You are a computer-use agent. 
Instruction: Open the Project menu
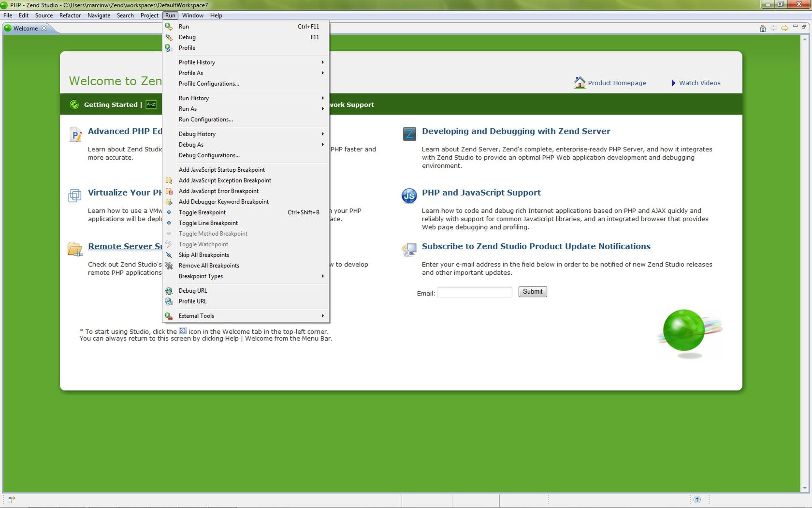[x=149, y=15]
